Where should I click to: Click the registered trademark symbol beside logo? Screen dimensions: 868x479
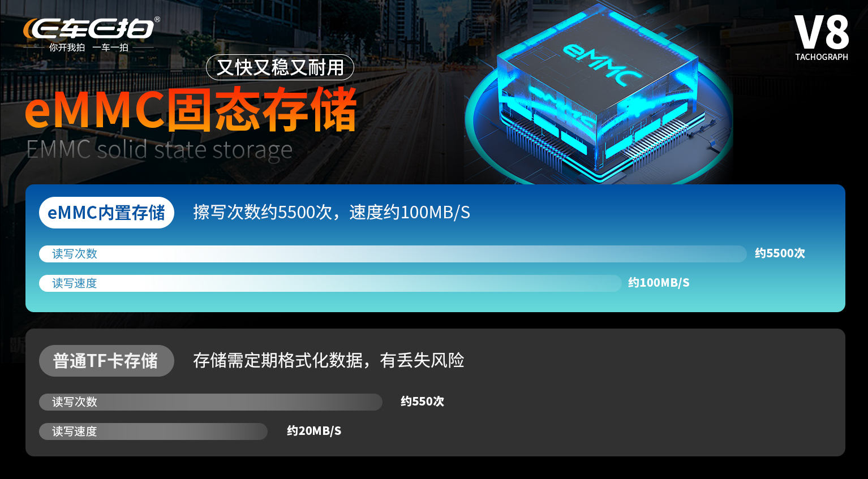157,20
